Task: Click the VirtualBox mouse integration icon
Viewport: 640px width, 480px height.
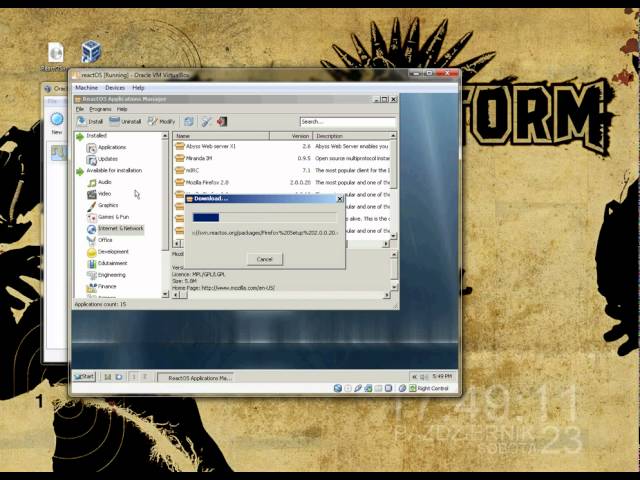Action: click(402, 388)
